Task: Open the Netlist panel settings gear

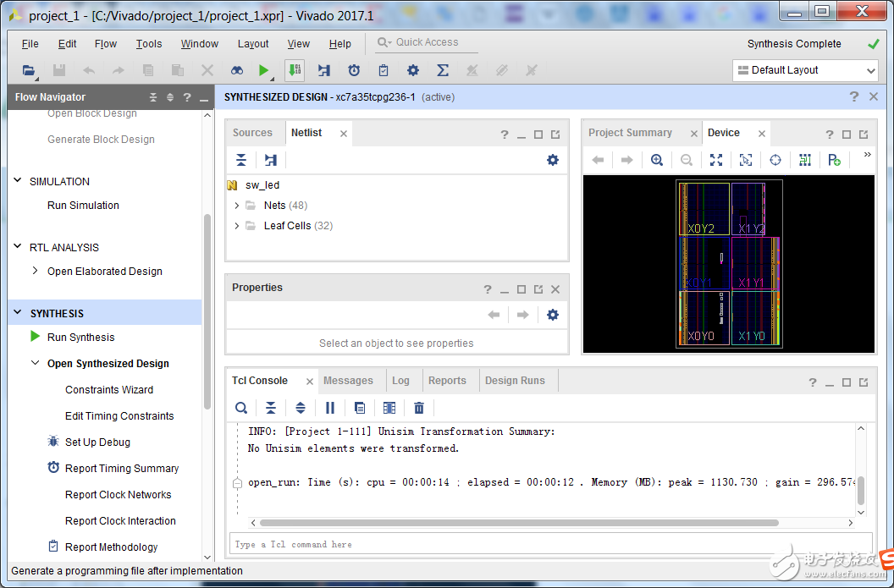Action: click(x=553, y=160)
